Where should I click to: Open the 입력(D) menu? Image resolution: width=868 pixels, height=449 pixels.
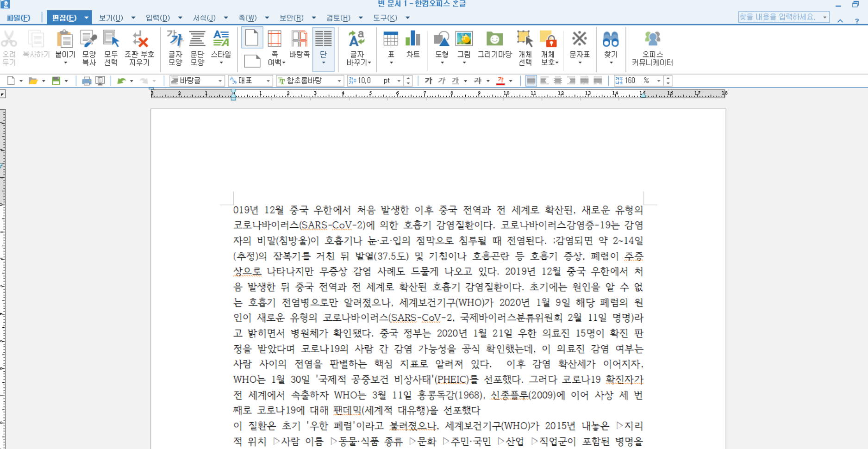[158, 18]
